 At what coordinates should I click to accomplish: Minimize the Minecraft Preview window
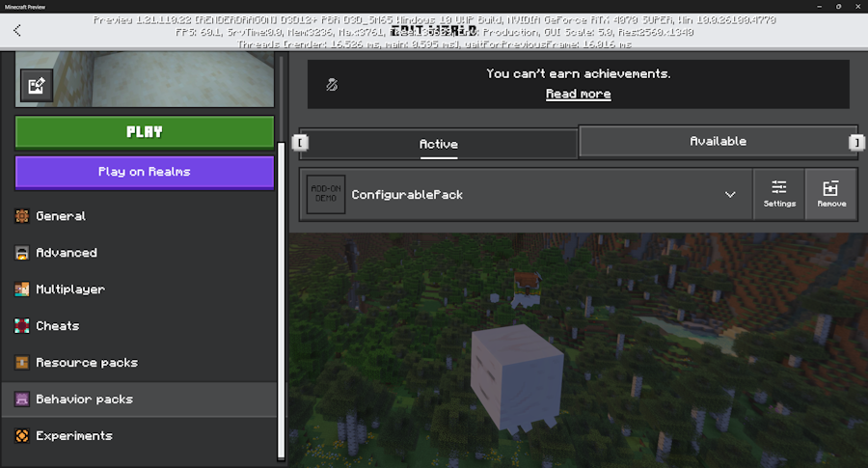(819, 7)
